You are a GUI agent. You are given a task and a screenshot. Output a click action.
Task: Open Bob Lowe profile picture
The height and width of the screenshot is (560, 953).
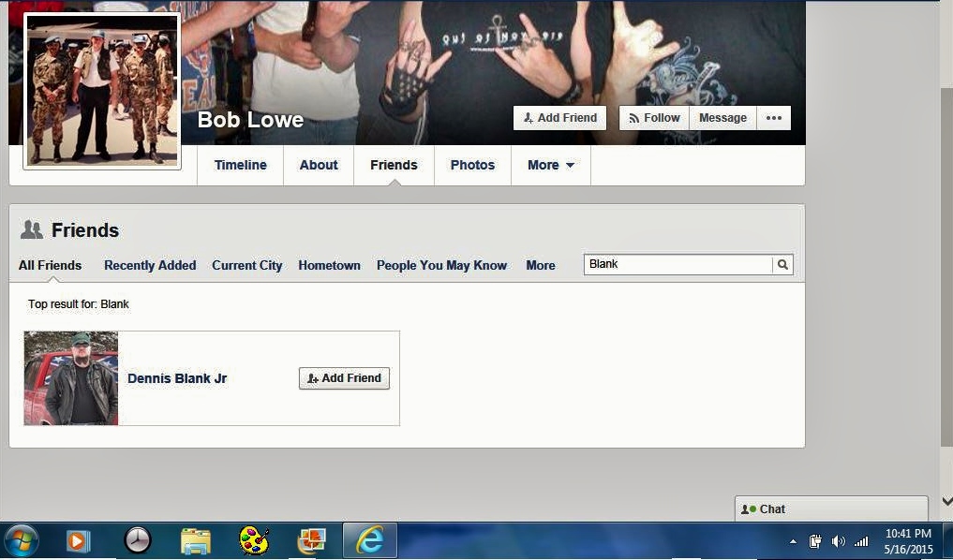coord(102,91)
